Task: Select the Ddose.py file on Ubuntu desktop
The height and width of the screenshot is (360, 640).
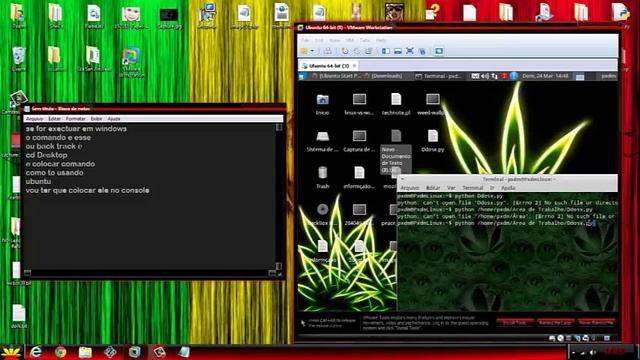Action: [433, 141]
